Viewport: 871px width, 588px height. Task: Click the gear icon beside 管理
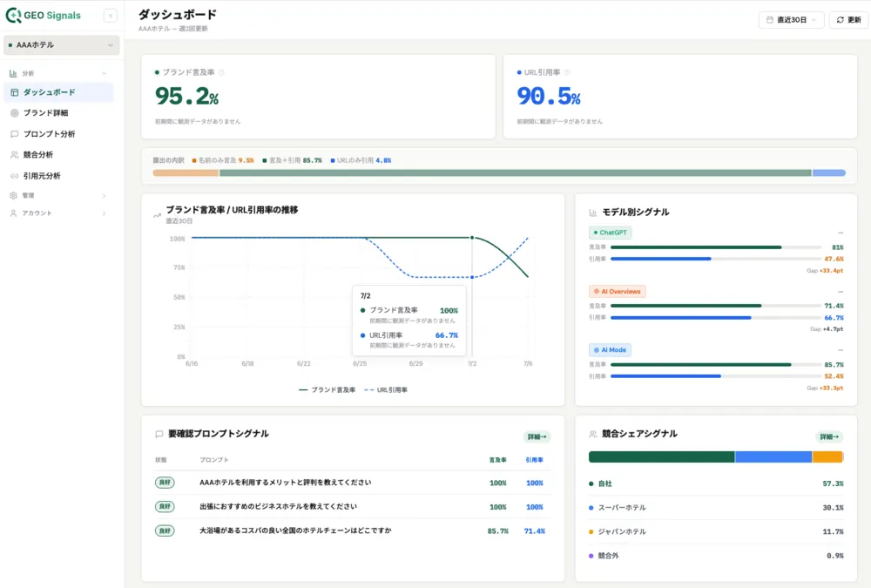pos(13,196)
